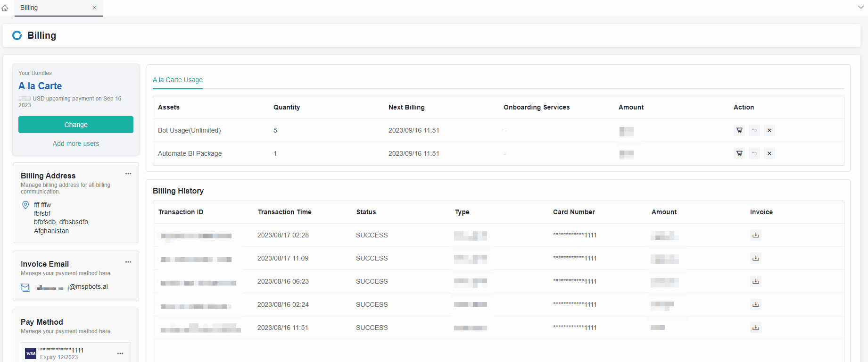Click the Add more users link
This screenshot has height=362, width=868.
[x=76, y=143]
